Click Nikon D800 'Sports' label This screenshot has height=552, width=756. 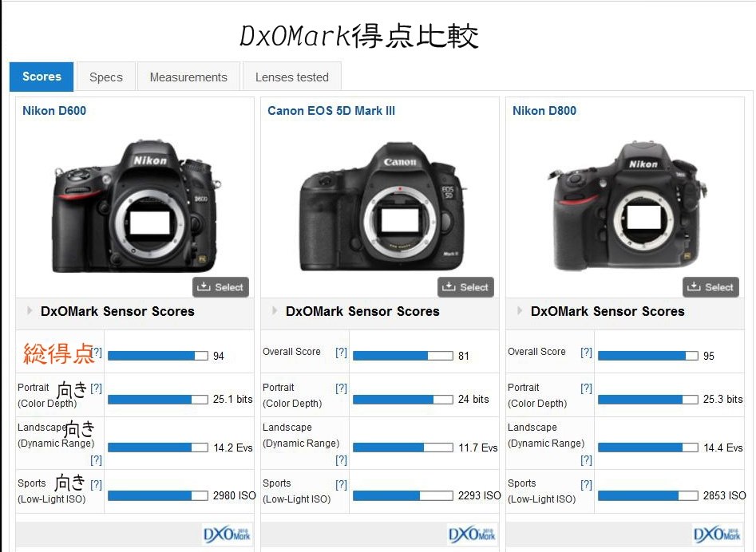[x=521, y=483]
